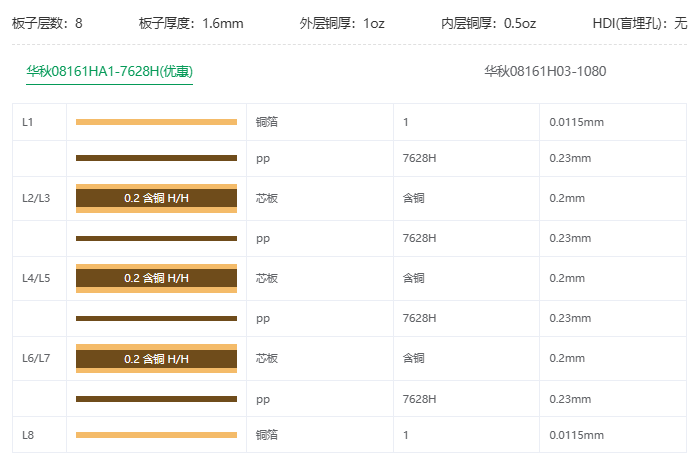This screenshot has height=463, width=697.
Task: Click the 0.23mm thickness above L8 row
Action: pyautogui.click(x=570, y=399)
